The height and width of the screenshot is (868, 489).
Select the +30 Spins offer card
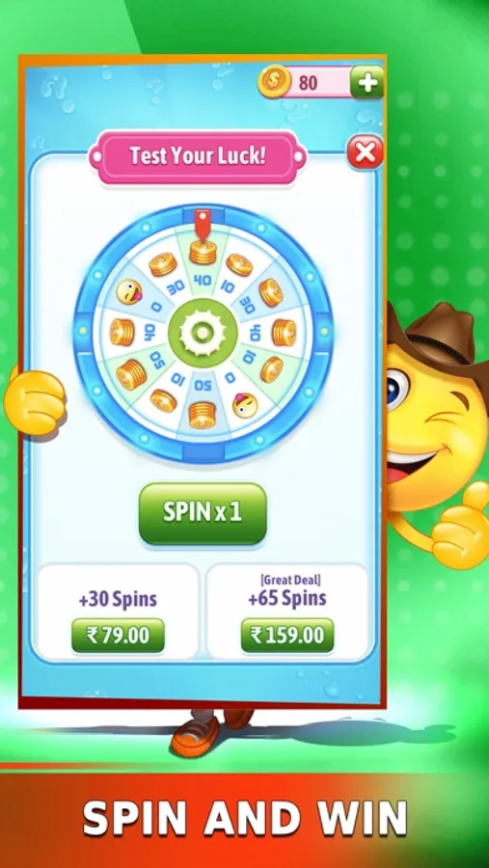tap(118, 611)
